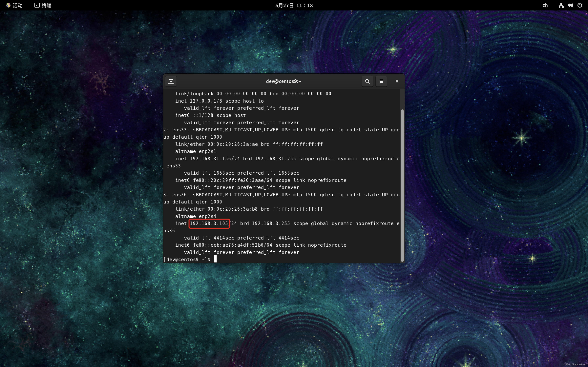Screen dimensions: 588x367
Task: Open the power icon system menu
Action: coord(580,5)
